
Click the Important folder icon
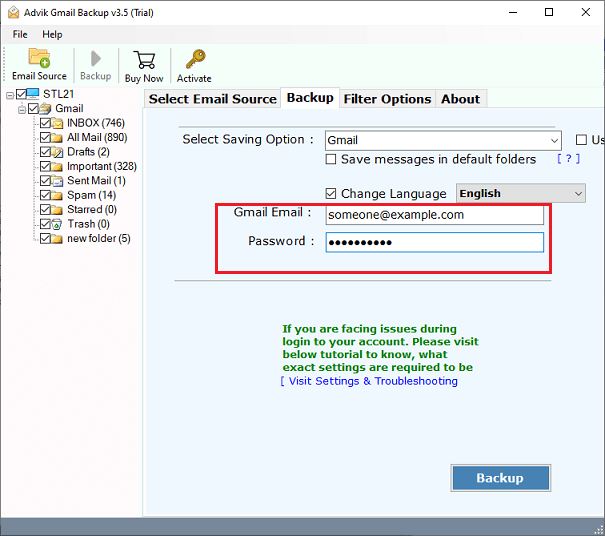point(57,167)
